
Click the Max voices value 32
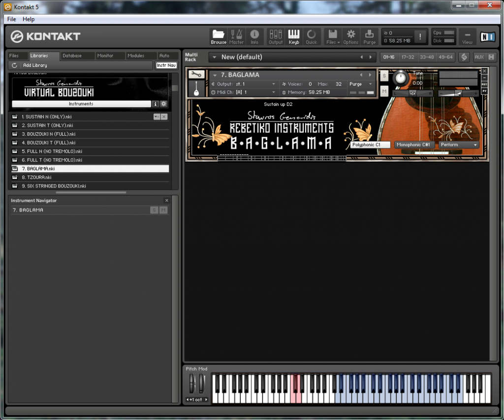(x=339, y=84)
